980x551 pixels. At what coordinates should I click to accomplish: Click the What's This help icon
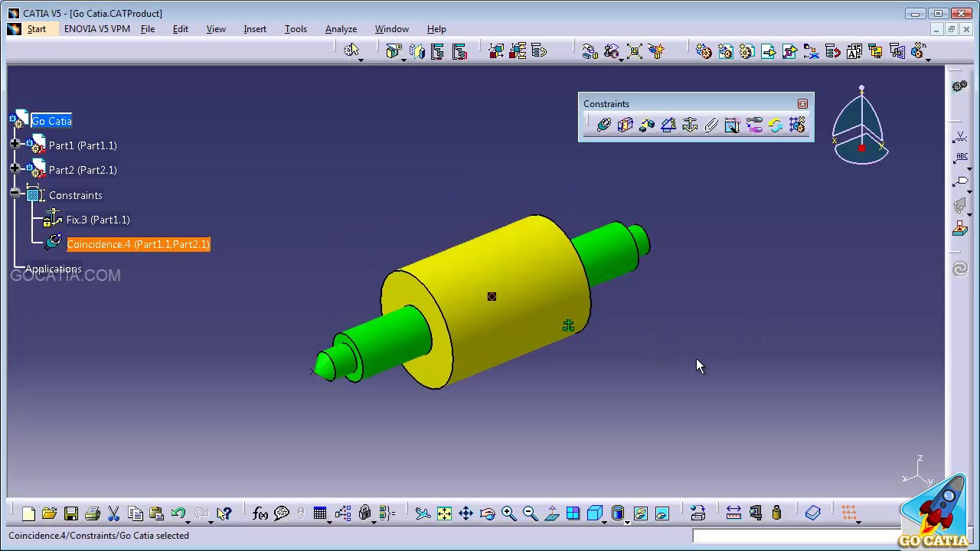coord(224,514)
